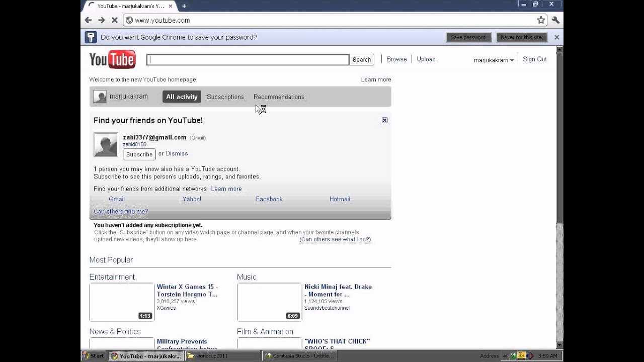The image size is (644, 362).
Task: Open a new tab with the plus button
Action: click(x=184, y=6)
